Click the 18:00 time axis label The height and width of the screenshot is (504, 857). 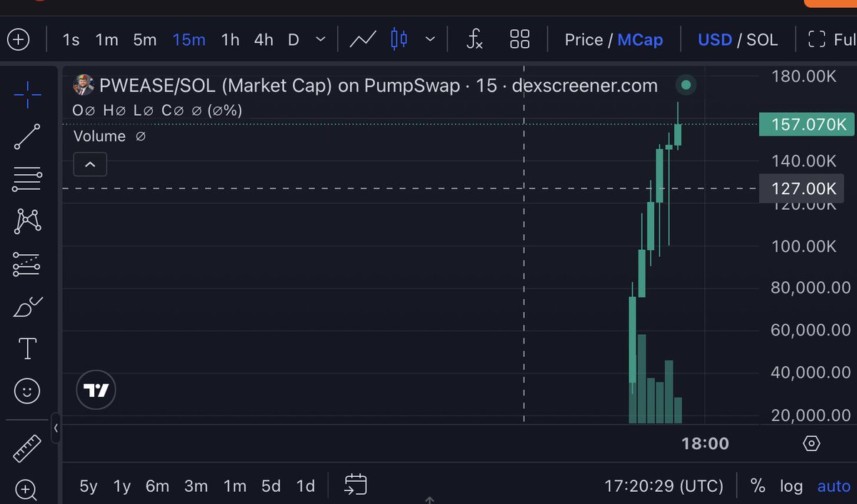coord(705,443)
